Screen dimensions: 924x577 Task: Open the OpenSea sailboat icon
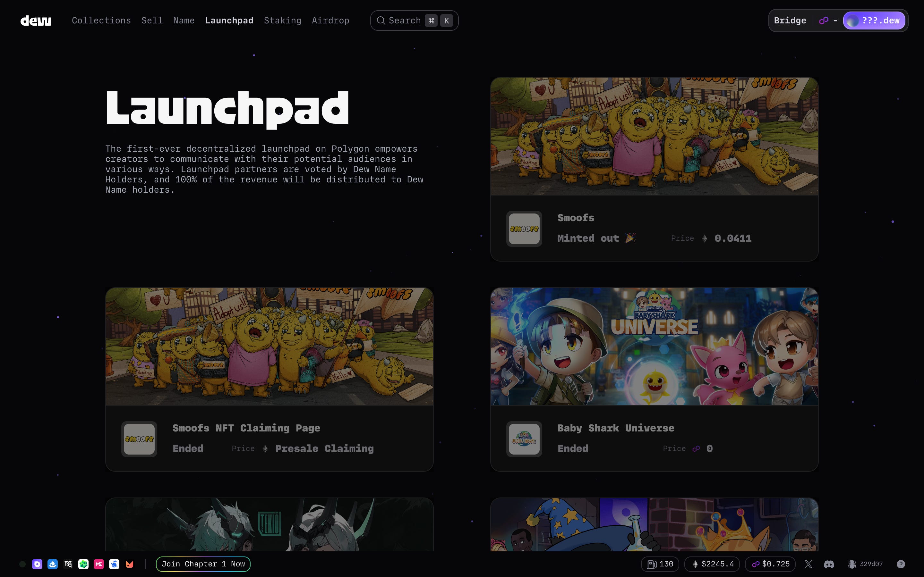tap(53, 564)
